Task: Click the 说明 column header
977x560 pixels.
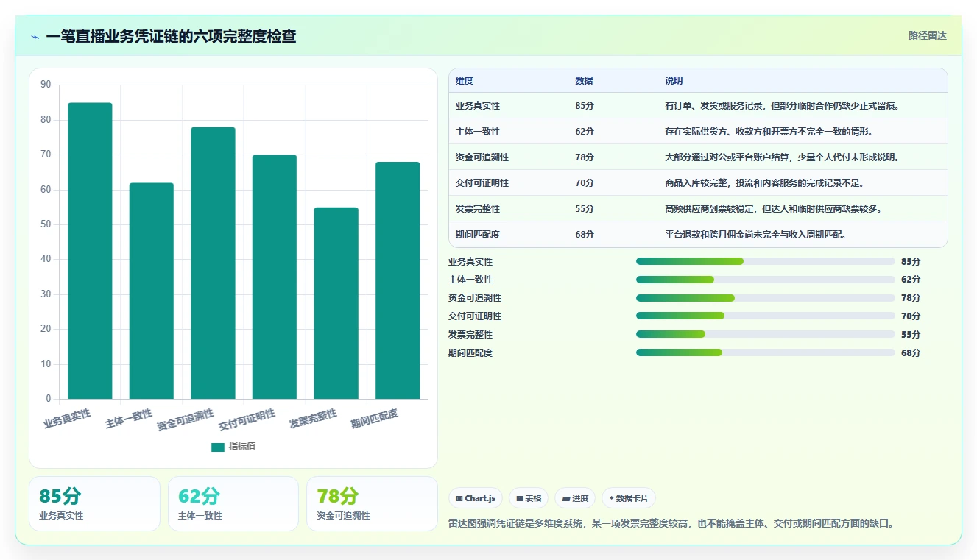Action: pyautogui.click(x=674, y=80)
